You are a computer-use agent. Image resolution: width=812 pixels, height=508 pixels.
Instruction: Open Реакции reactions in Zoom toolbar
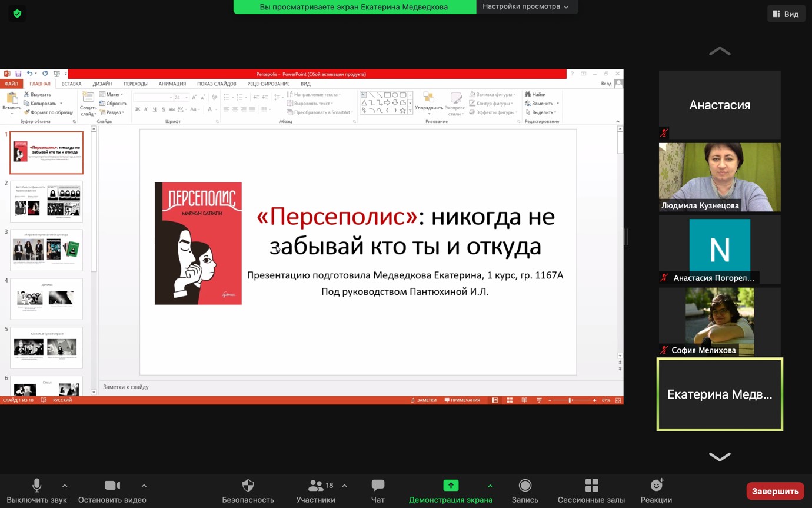tap(656, 491)
